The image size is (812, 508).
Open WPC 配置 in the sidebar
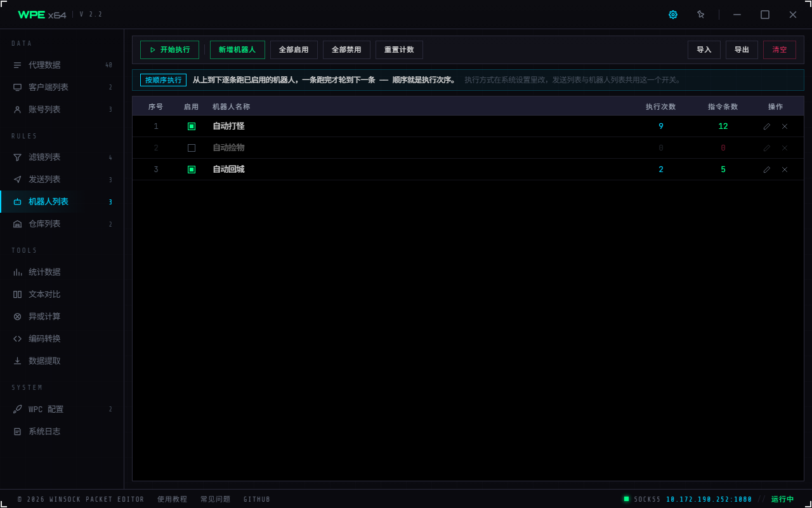(x=62, y=409)
